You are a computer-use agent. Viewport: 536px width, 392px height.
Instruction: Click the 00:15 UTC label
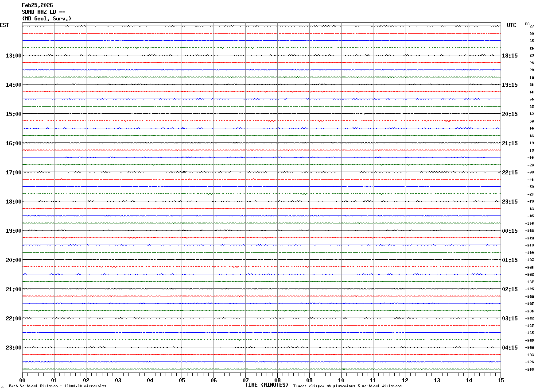click(x=510, y=231)
